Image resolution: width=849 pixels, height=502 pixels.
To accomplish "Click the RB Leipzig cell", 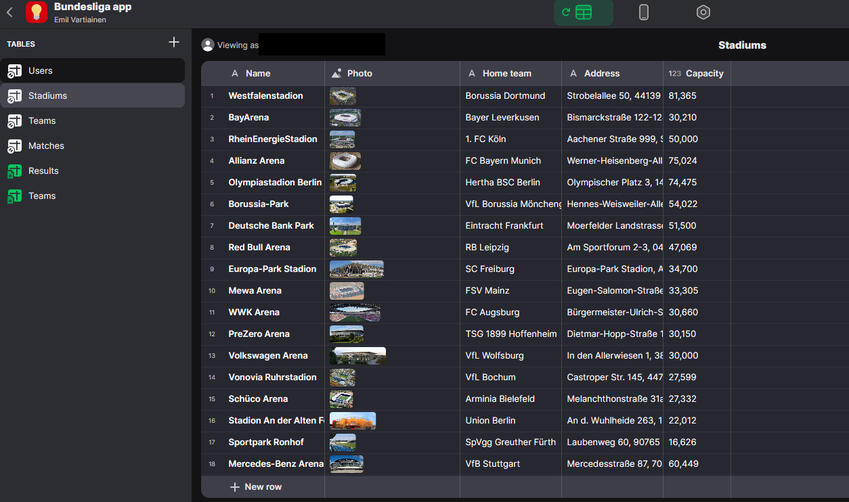I will 511,247.
